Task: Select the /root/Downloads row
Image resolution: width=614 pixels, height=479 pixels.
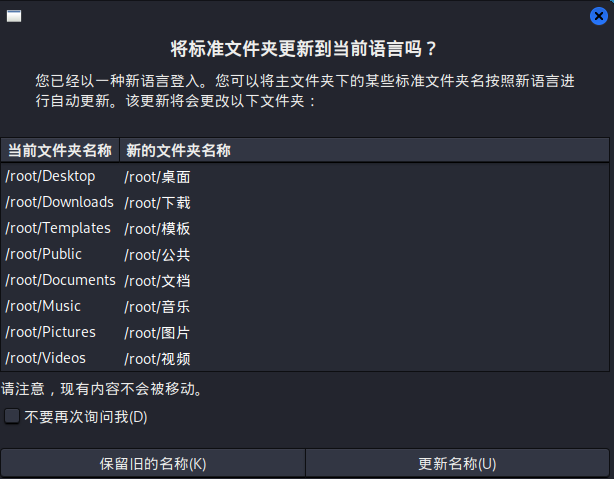Action: pyautogui.click(x=59, y=203)
